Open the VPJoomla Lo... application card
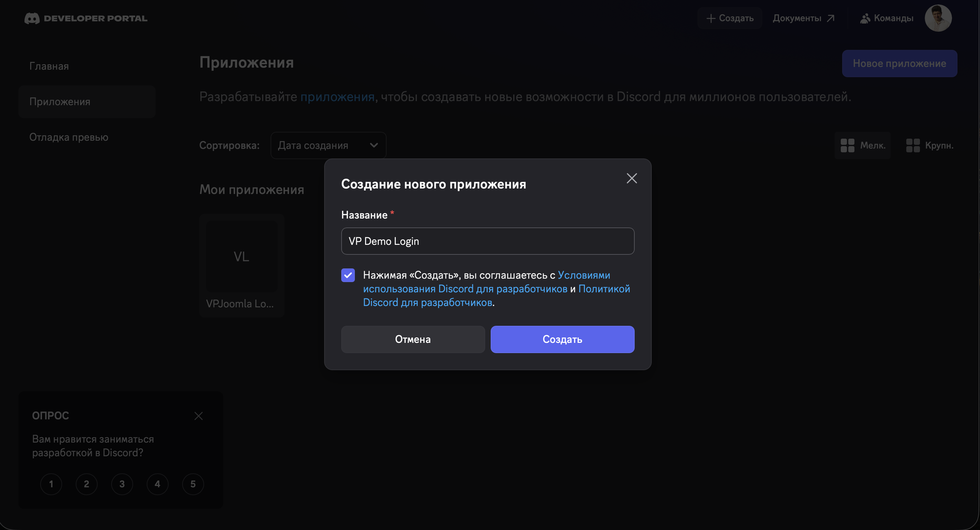The image size is (980, 530). pos(242,266)
